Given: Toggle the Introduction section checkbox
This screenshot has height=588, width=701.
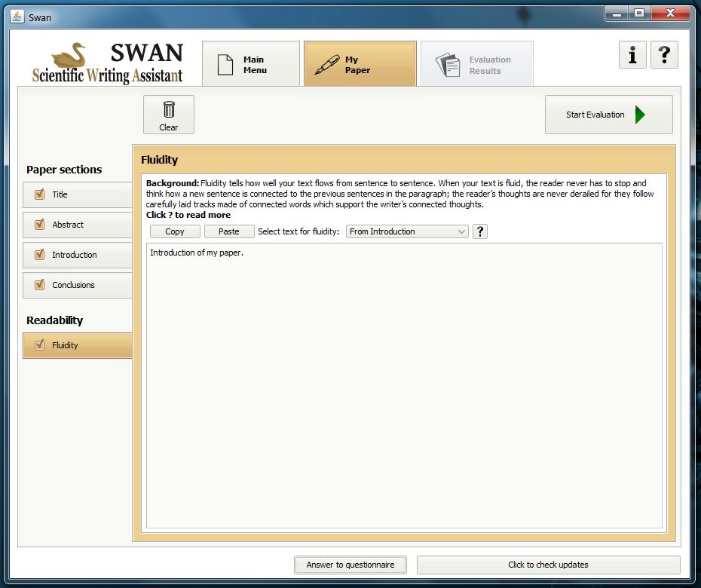Looking at the screenshot, I should click(39, 255).
